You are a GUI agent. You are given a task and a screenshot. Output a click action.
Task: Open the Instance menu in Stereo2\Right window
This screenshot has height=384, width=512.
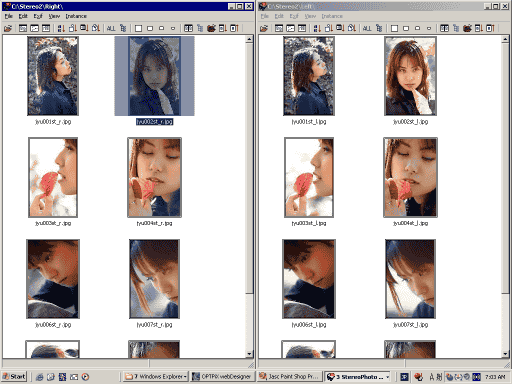click(x=76, y=16)
